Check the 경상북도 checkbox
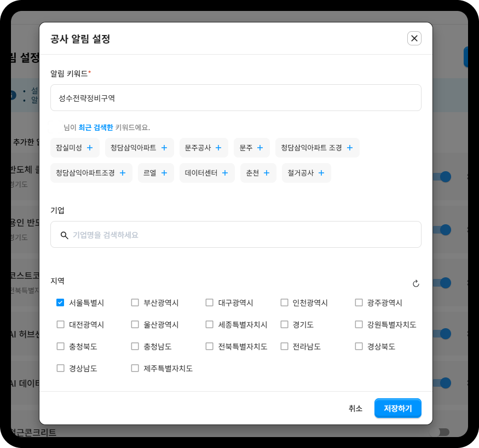This screenshot has width=479, height=448. 359,346
